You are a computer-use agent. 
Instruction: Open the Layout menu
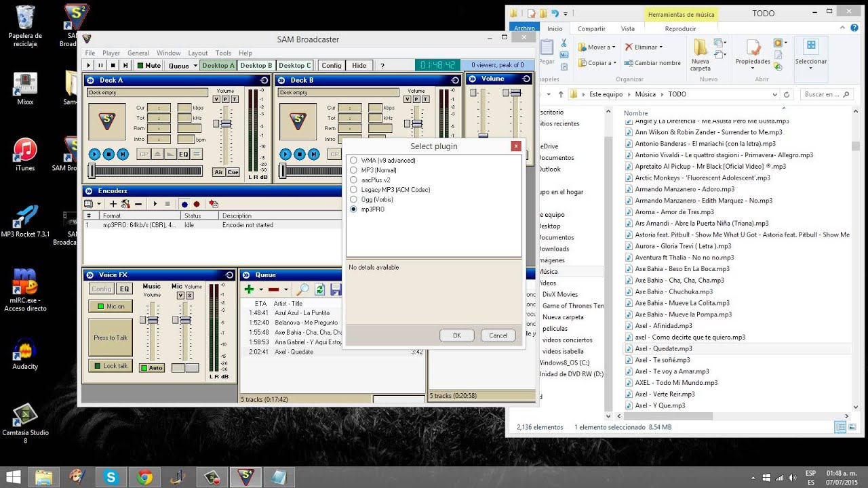(x=198, y=53)
